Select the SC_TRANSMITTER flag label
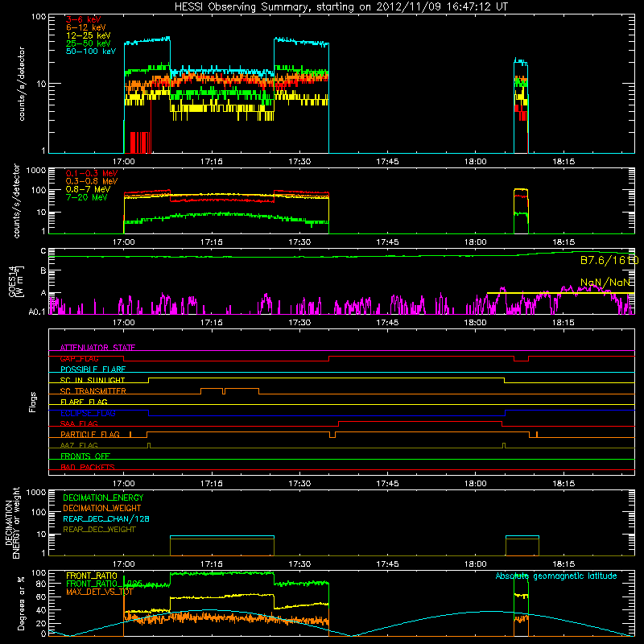The width and height of the screenshot is (644, 644). (x=93, y=391)
